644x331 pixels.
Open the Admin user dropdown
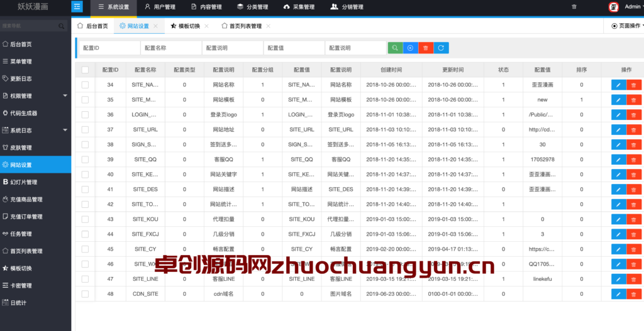[634, 6]
